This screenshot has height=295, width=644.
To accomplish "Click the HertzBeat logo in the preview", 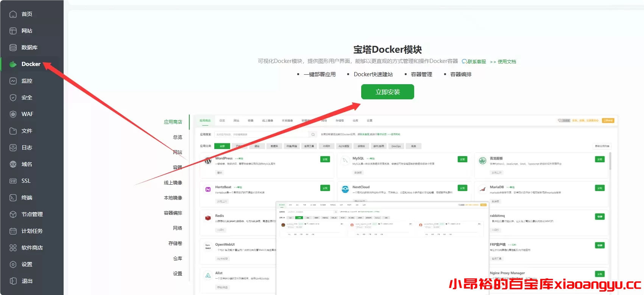I will pyautogui.click(x=208, y=189).
